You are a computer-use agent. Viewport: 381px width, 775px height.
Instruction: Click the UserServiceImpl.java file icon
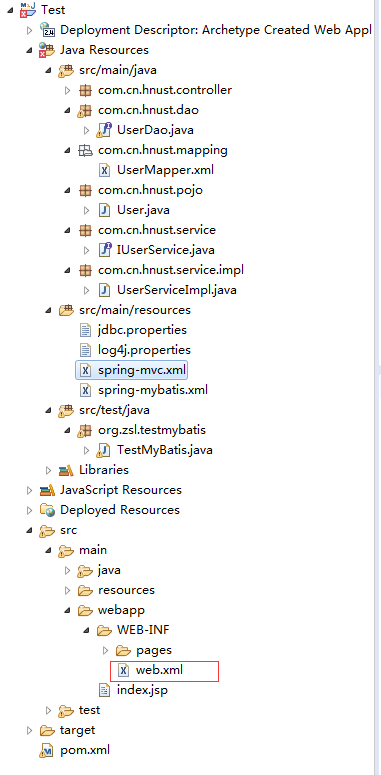(x=104, y=290)
